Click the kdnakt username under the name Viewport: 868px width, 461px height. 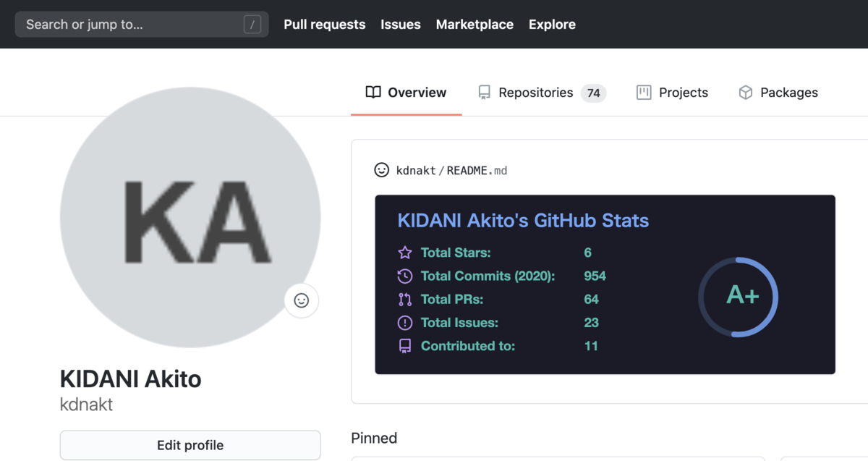point(87,405)
